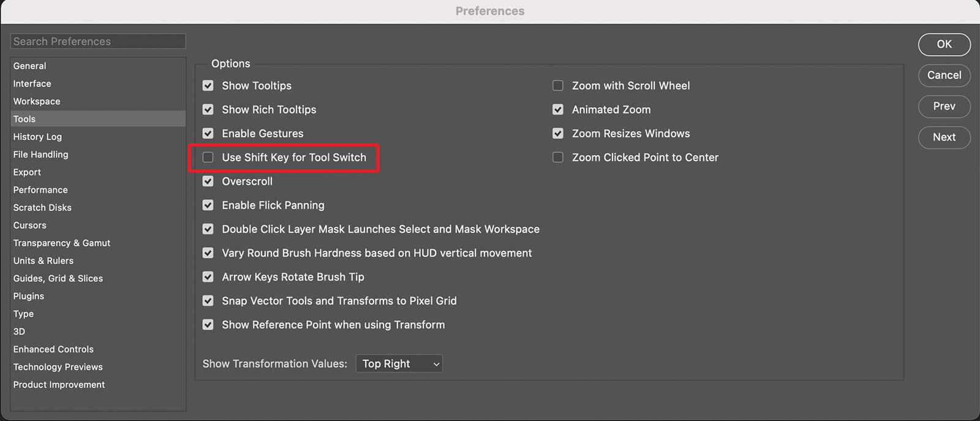Enable Zoom with Scroll Wheel
This screenshot has width=980, height=421.
(x=558, y=86)
